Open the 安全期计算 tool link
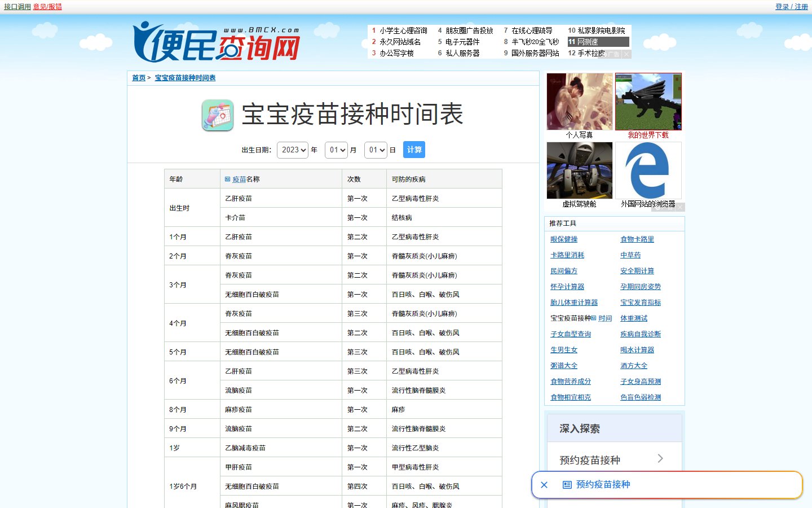 pos(637,271)
